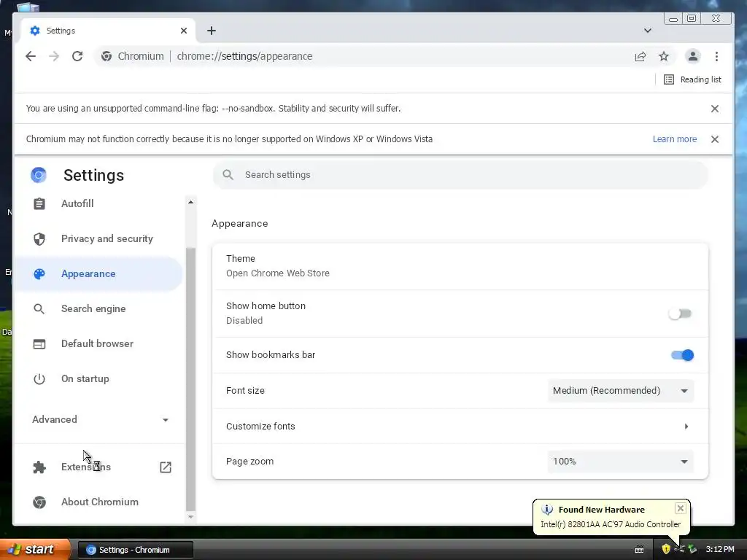Dismiss the no-sandbox warning bar

(715, 109)
